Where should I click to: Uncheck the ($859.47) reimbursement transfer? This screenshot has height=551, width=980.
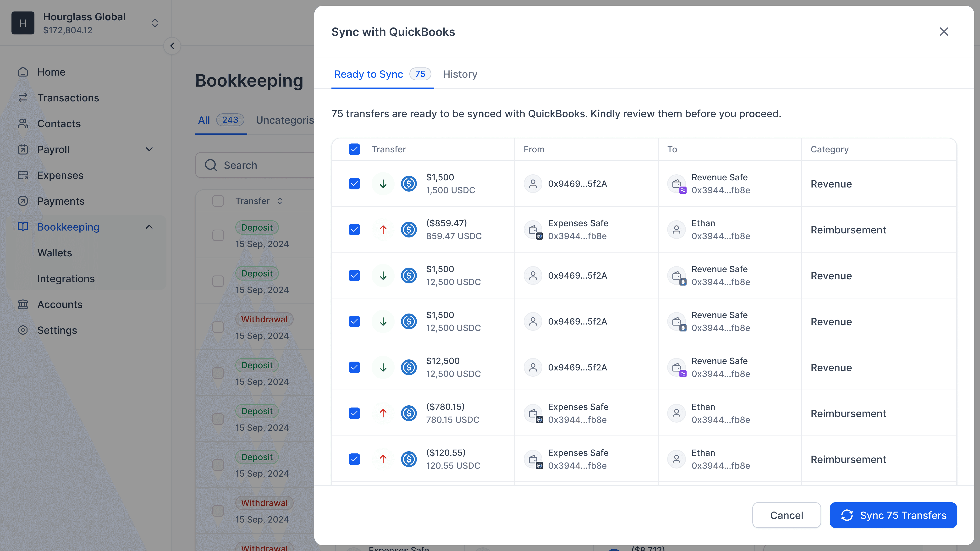354,229
